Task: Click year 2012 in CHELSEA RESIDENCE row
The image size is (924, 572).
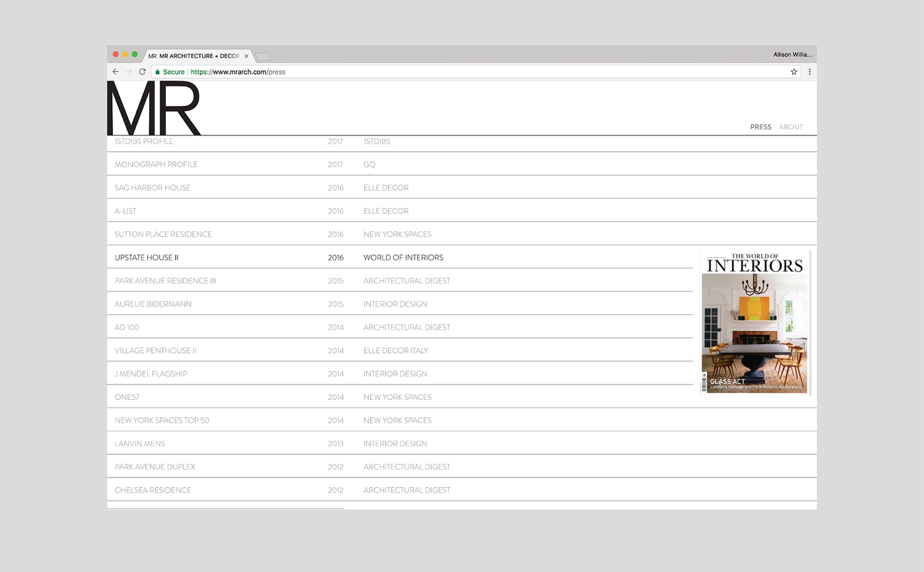Action: [335, 490]
